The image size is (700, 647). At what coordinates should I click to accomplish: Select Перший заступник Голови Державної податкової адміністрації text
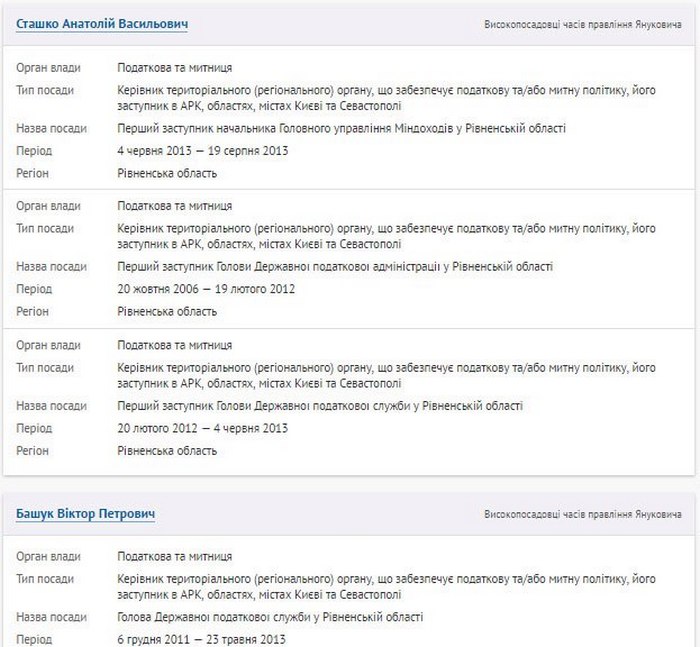click(x=335, y=267)
